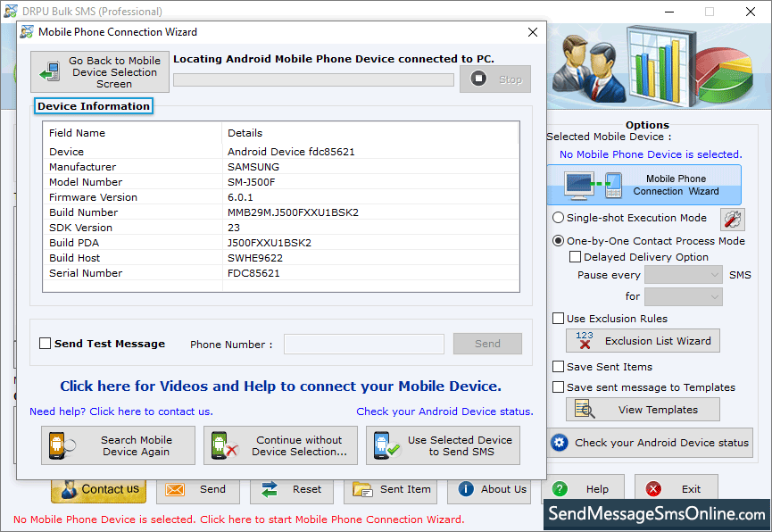Viewport: 772px width, 532px height.
Task: Select the Firmware Version 6.0.1 row
Action: (x=280, y=197)
